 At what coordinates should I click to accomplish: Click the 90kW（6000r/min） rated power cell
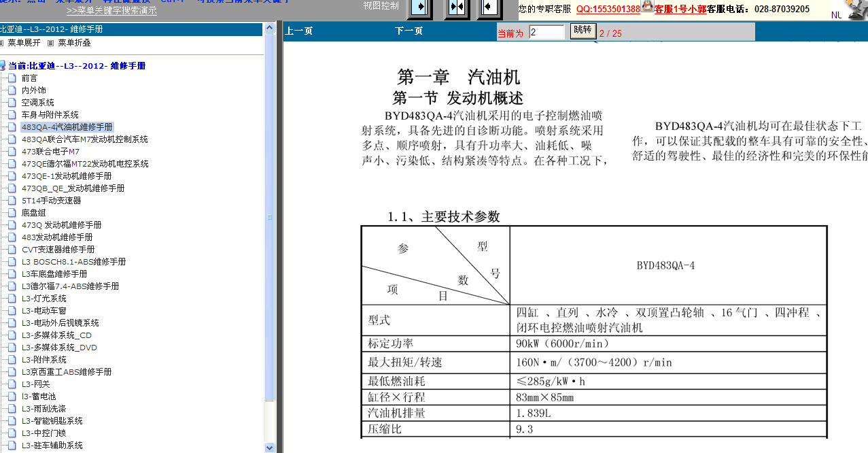(x=668, y=343)
